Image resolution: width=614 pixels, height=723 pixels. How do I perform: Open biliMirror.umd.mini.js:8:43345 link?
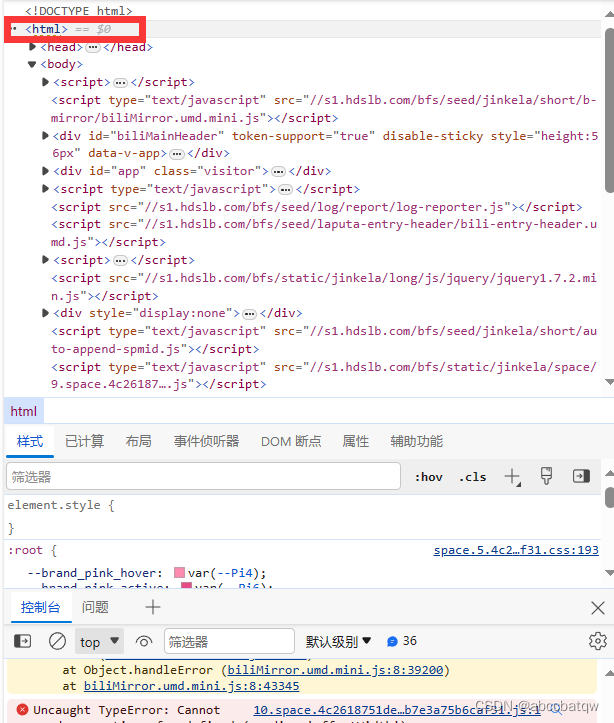point(191,686)
